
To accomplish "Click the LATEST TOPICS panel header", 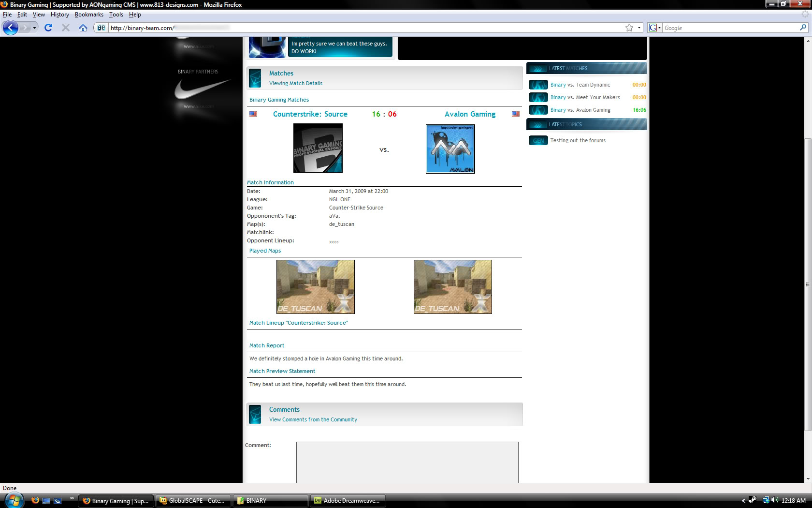I will (587, 124).
